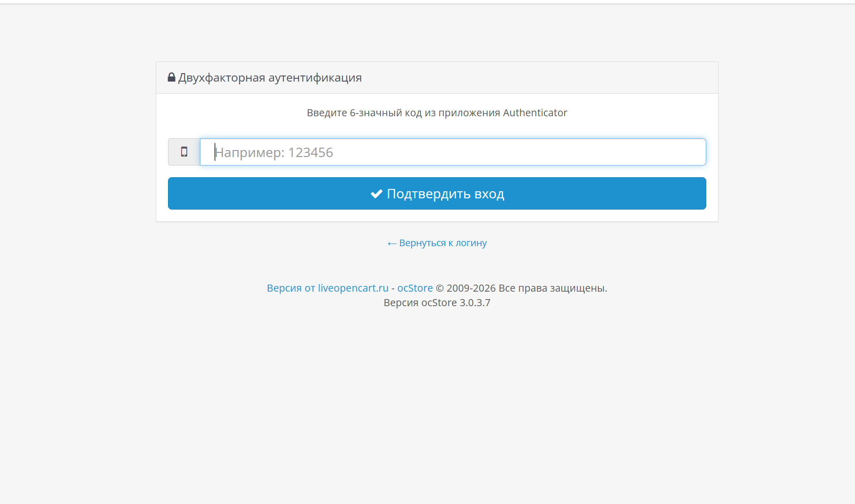
Task: Click the word Authenticator in the instructions
Action: 535,113
